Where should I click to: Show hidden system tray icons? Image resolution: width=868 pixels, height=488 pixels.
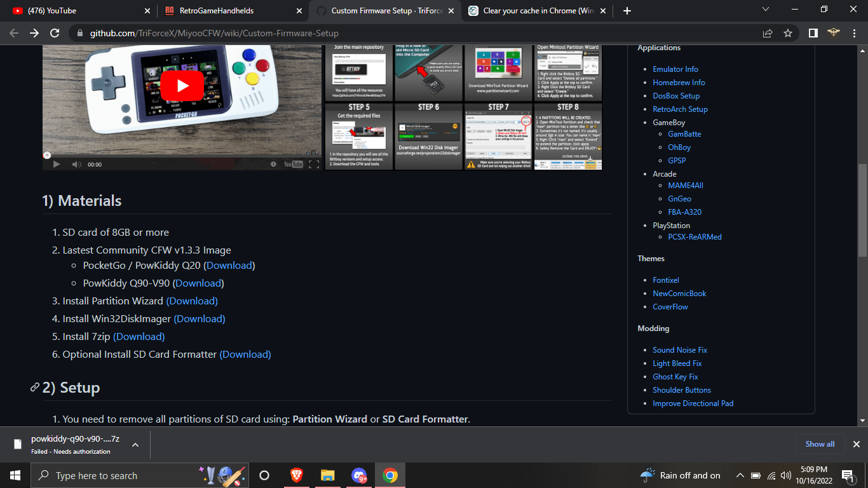[740, 475]
